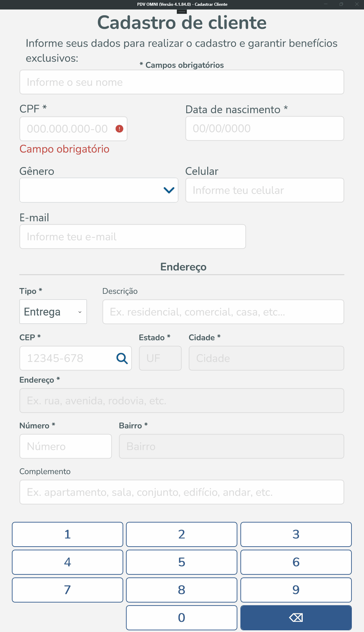364x632 pixels.
Task: Click the CEP search magnifier icon
Action: pos(122,358)
